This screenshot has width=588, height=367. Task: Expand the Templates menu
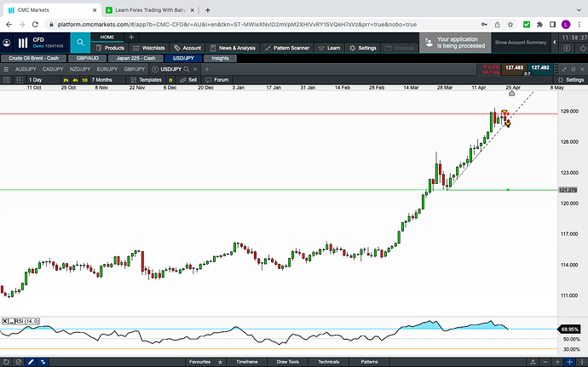click(153, 79)
